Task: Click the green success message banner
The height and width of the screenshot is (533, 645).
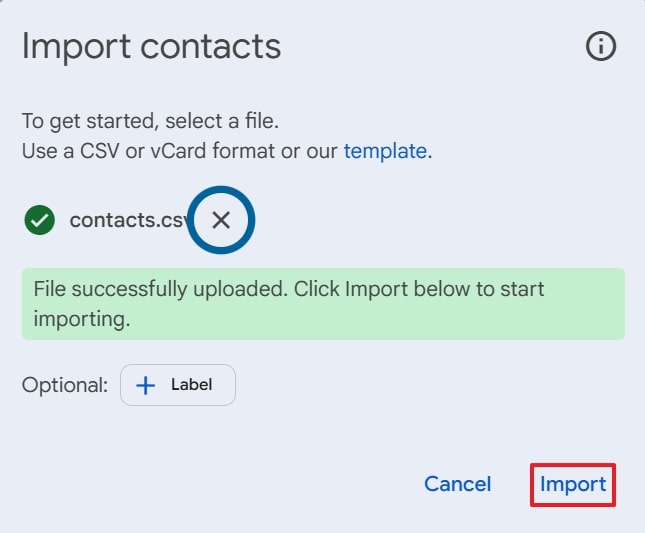Action: tap(323, 303)
